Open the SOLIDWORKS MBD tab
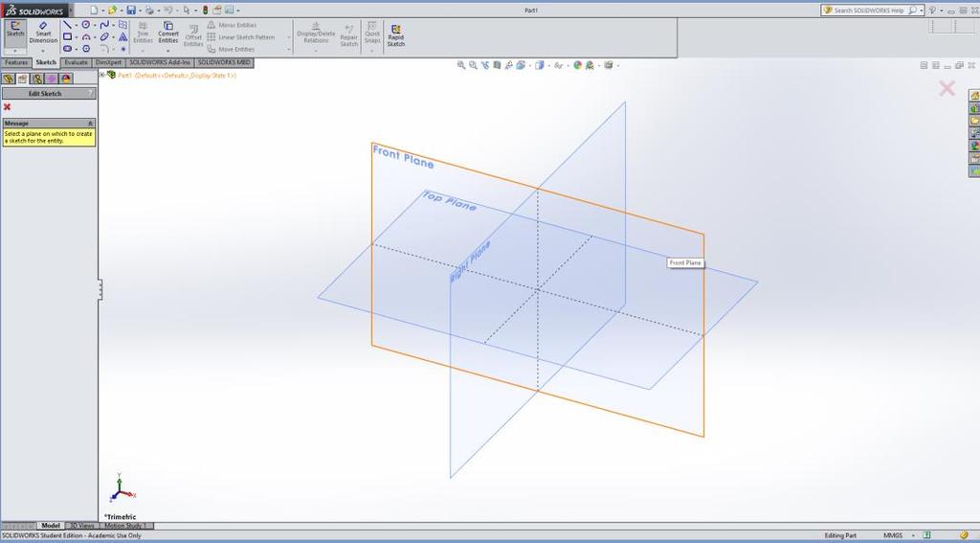The width and height of the screenshot is (980, 543). (224, 62)
